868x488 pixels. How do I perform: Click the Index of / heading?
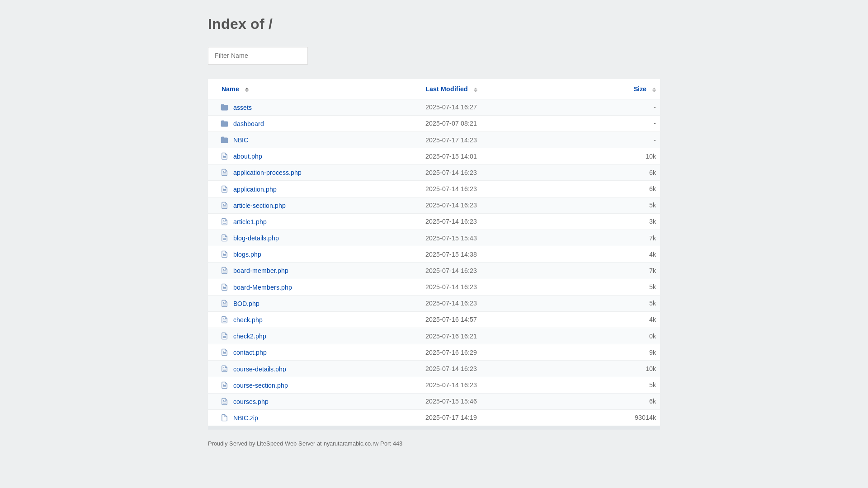point(240,24)
